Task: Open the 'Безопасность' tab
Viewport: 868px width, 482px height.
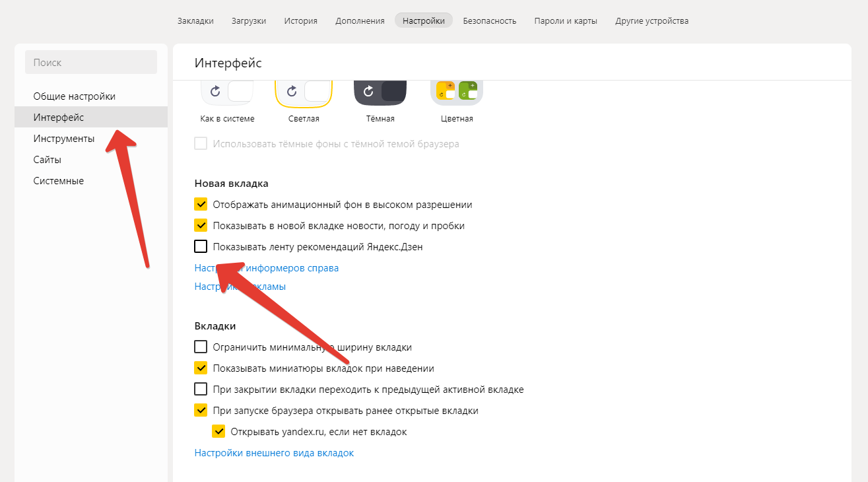Action: pos(490,20)
